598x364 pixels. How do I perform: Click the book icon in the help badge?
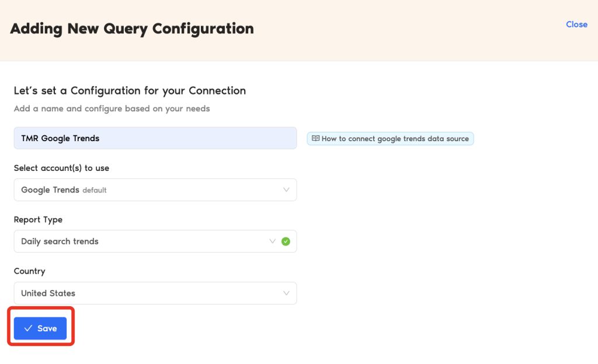315,139
